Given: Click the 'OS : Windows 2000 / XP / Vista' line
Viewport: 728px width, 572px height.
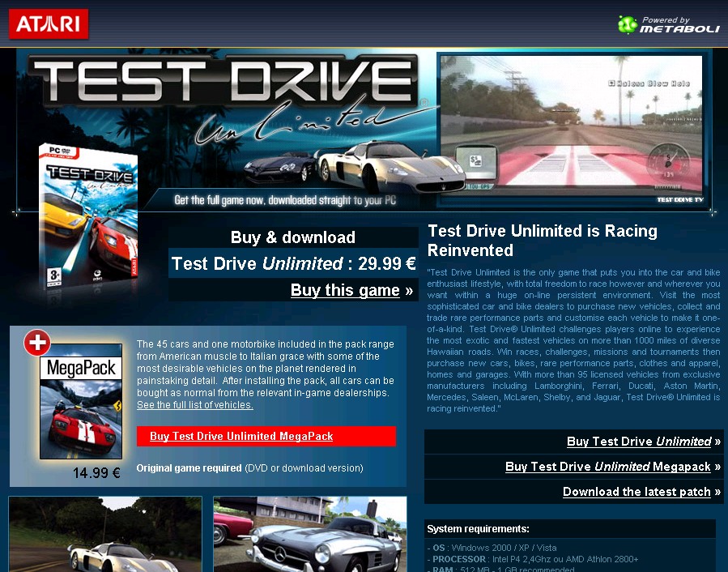Looking at the screenshot, I should [x=492, y=548].
